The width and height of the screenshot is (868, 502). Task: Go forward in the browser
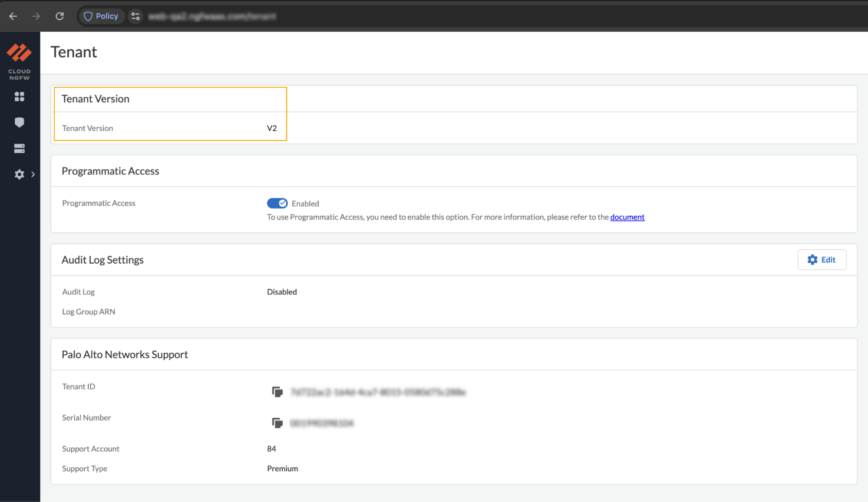click(x=36, y=16)
